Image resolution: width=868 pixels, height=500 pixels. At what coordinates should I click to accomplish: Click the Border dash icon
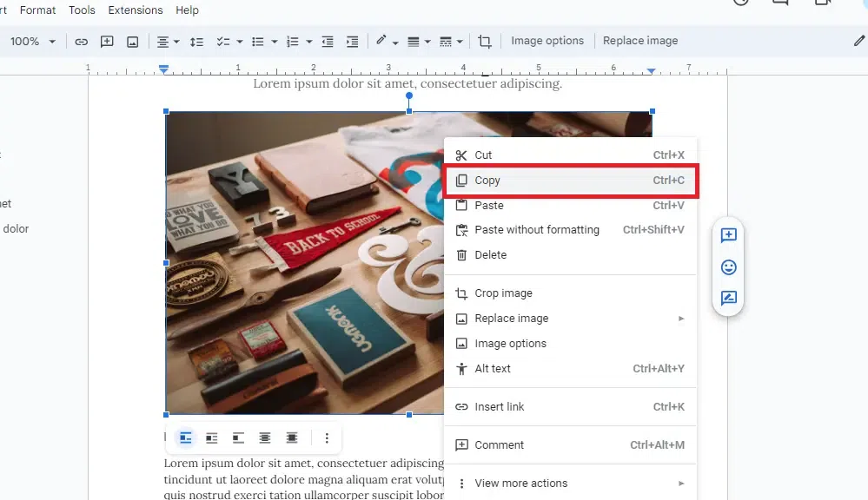point(446,42)
